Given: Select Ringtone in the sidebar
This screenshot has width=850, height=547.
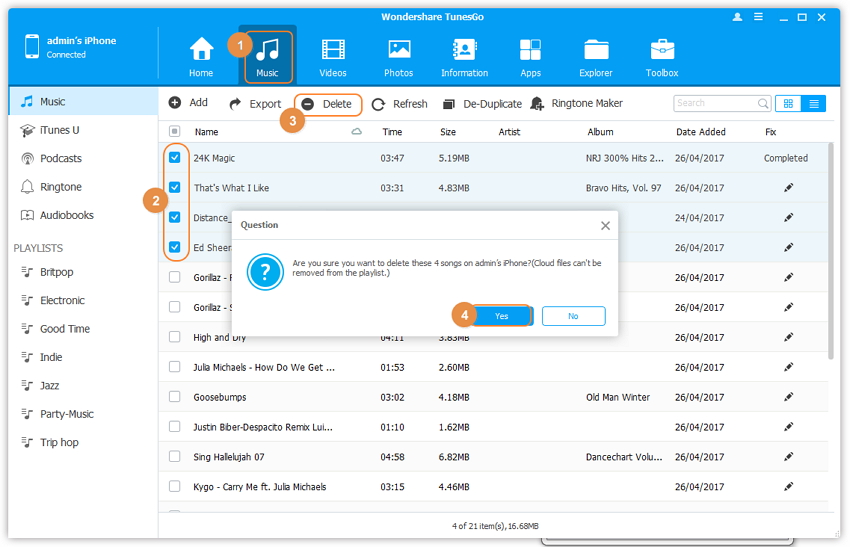Looking at the screenshot, I should (60, 187).
